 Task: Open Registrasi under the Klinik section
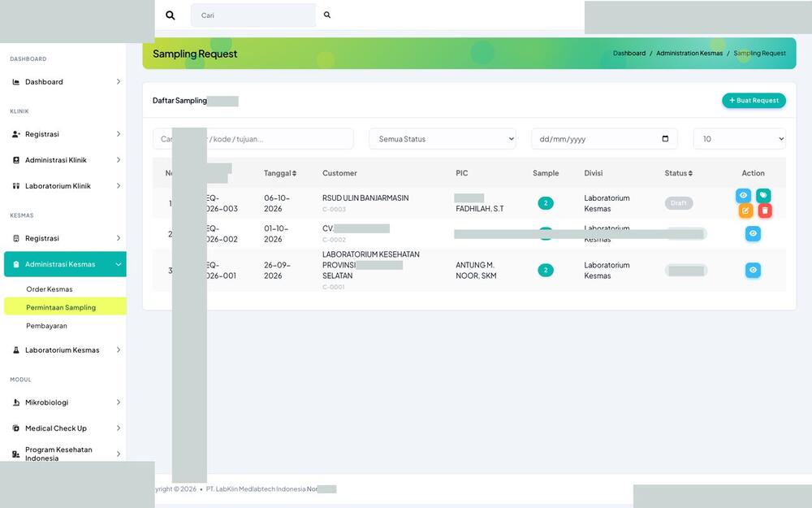(x=65, y=134)
